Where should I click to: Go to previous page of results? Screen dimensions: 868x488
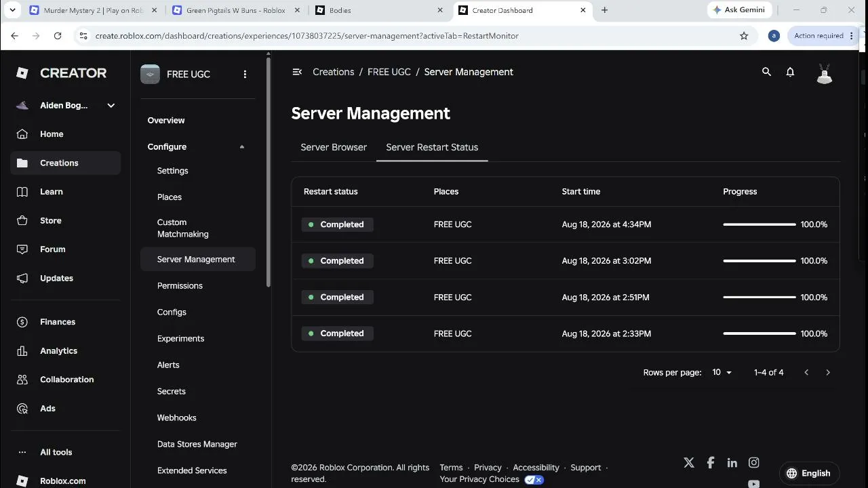[x=806, y=372]
